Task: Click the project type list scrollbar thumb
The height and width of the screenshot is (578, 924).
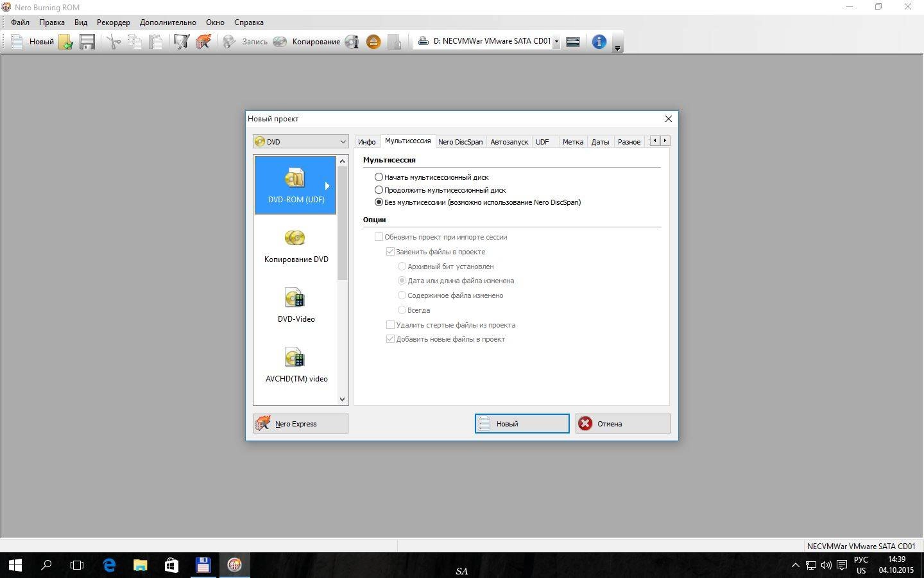Action: point(342,223)
